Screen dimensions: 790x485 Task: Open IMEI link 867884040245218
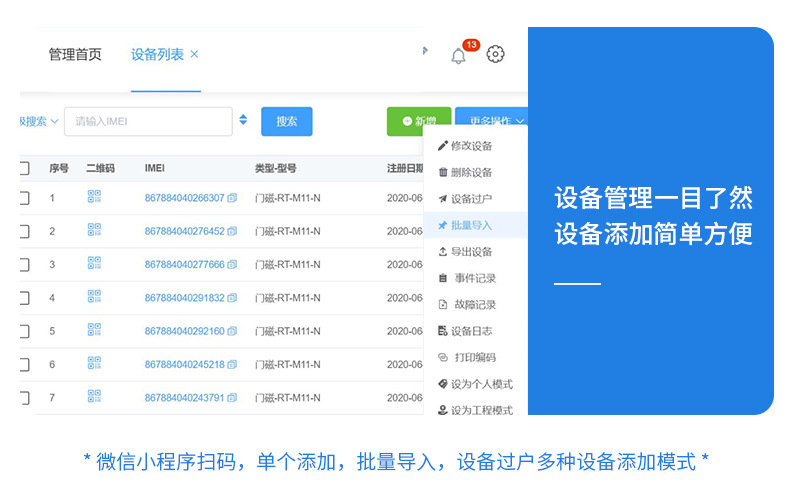pos(184,364)
